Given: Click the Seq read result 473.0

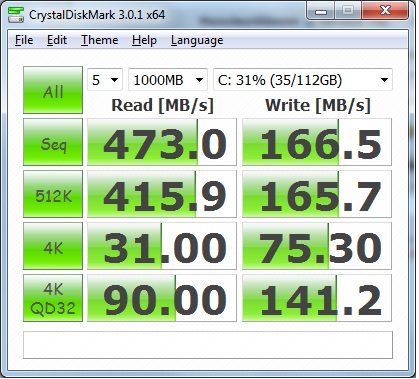Looking at the screenshot, I should click(162, 142).
